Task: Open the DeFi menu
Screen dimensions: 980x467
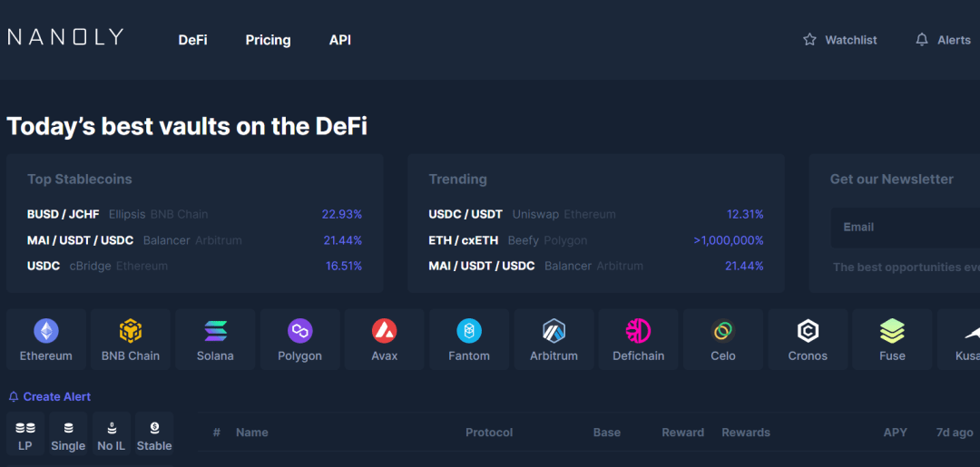Action: (x=192, y=40)
